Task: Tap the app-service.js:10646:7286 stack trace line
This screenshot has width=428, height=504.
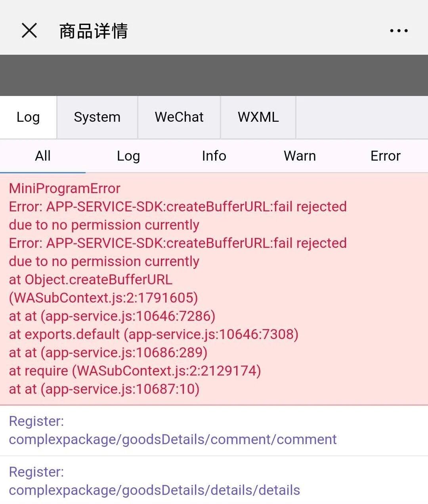Action: point(112,316)
